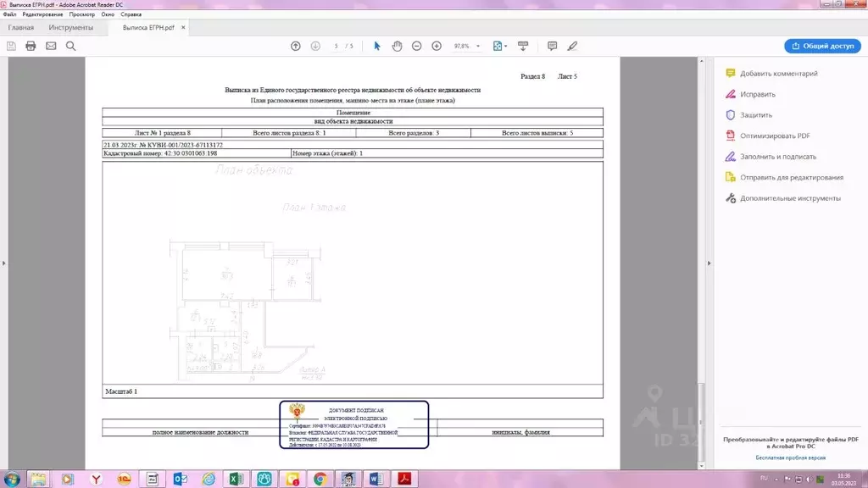Select the Hand pan tool

[x=397, y=46]
